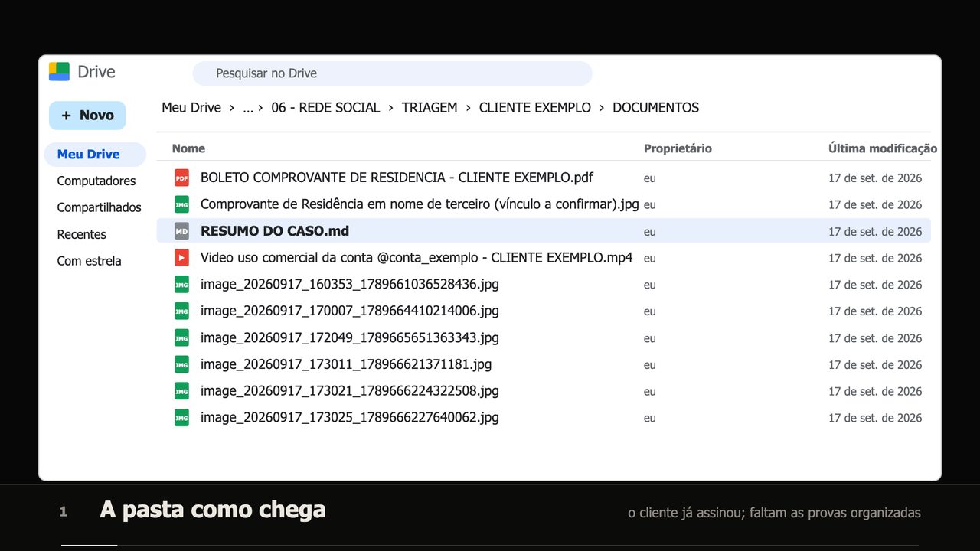Select image_20260917_173011_178966621371181.jpg name
The height and width of the screenshot is (551, 980).
(x=346, y=364)
